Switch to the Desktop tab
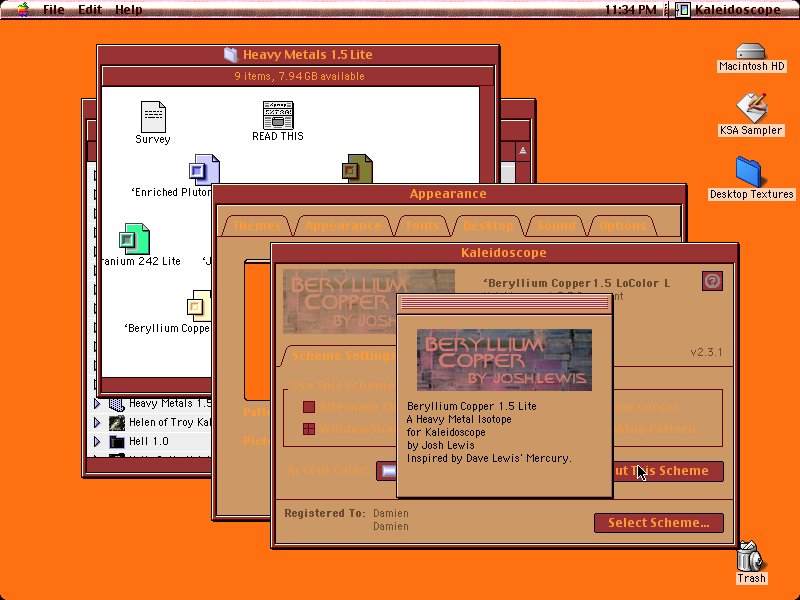This screenshot has height=600, width=800. coord(488,226)
